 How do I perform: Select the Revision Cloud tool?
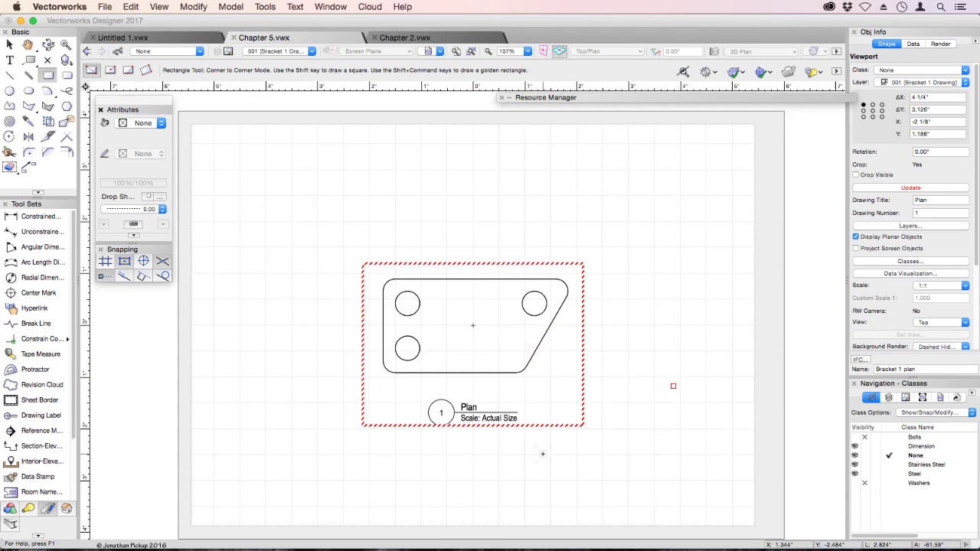(36, 385)
